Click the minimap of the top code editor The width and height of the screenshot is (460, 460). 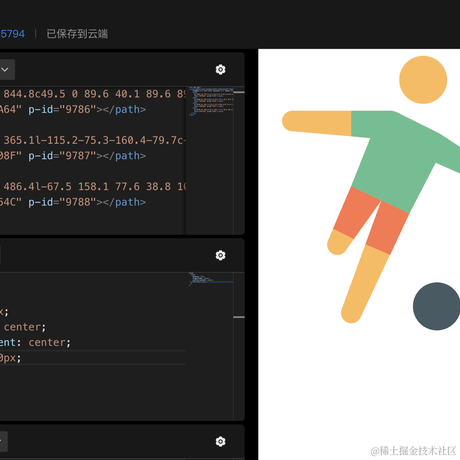click(x=211, y=101)
